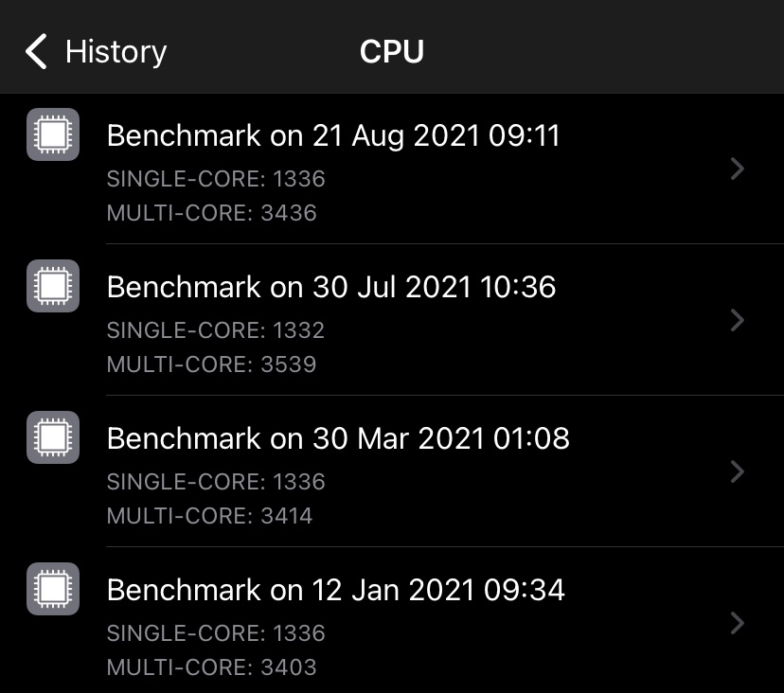Open chevron for 12 Jan 2021 benchmark
This screenshot has width=784, height=693.
click(x=738, y=623)
